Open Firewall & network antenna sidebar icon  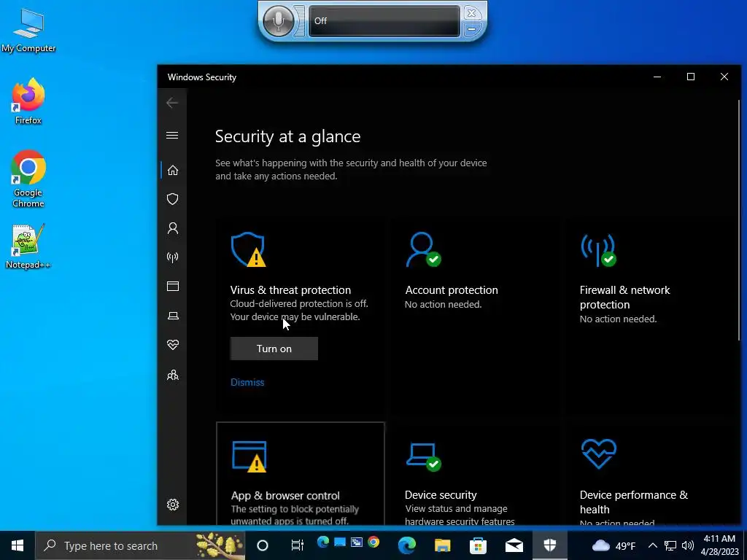172,257
